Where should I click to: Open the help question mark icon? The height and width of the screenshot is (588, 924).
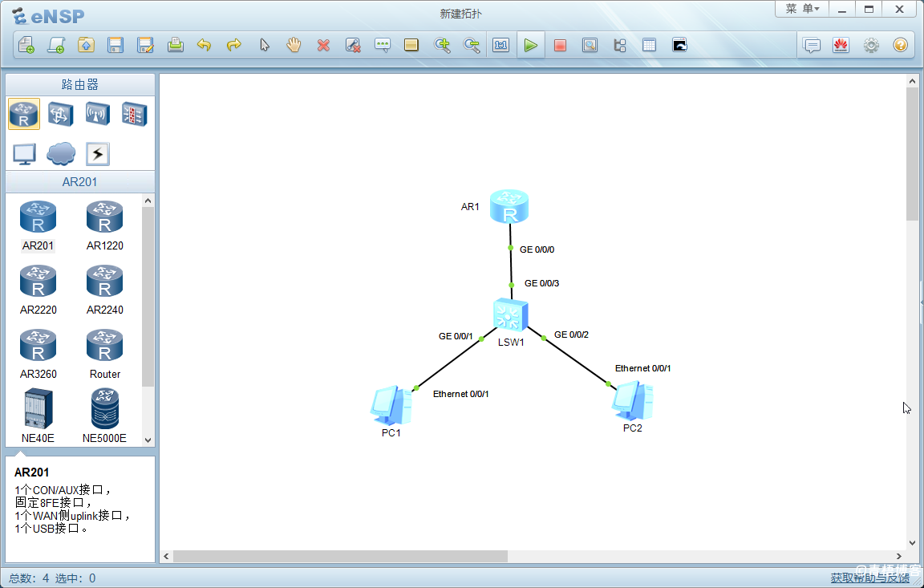[901, 46]
